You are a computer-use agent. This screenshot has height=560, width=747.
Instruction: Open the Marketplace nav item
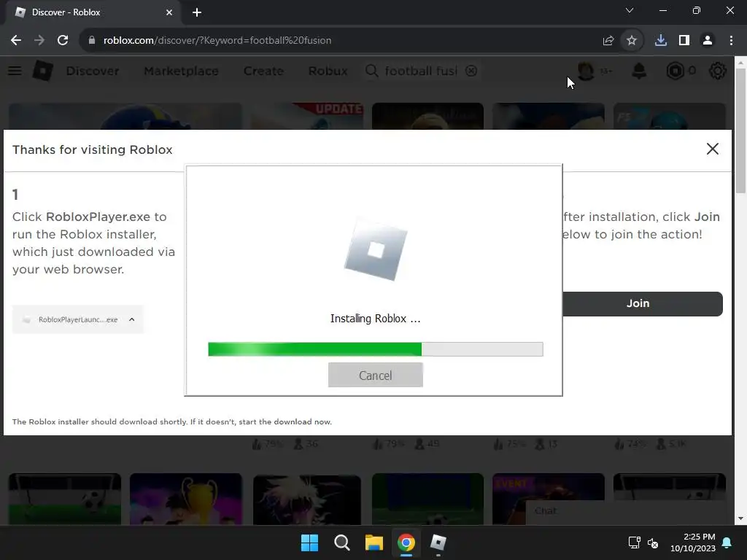(x=181, y=71)
